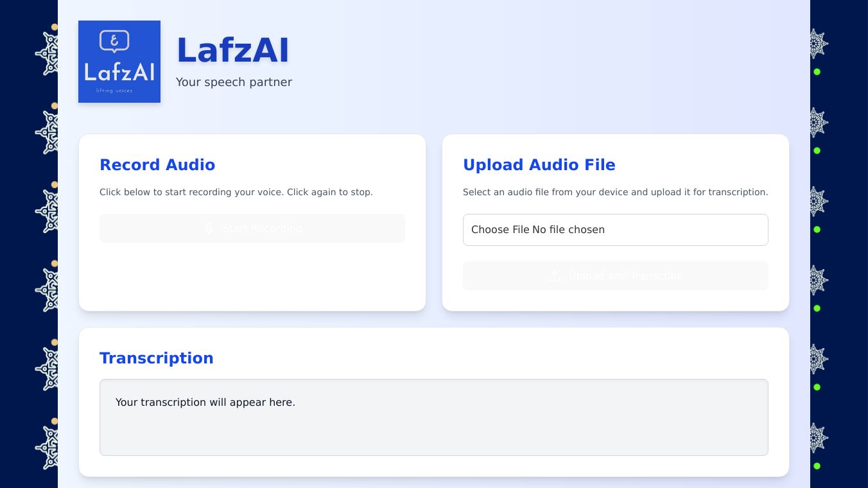Click the microphone icon on Start Recording
The width and height of the screenshot is (868, 488).
point(209,229)
